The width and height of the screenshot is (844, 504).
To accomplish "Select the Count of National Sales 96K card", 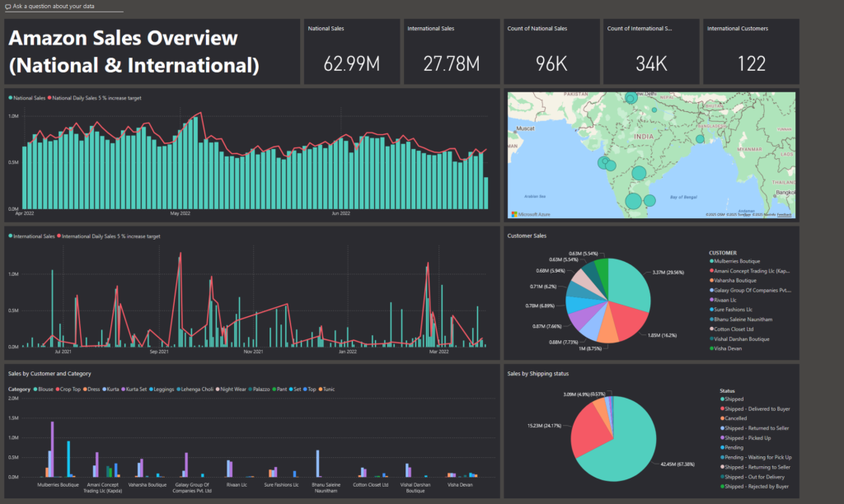I will pyautogui.click(x=551, y=52).
